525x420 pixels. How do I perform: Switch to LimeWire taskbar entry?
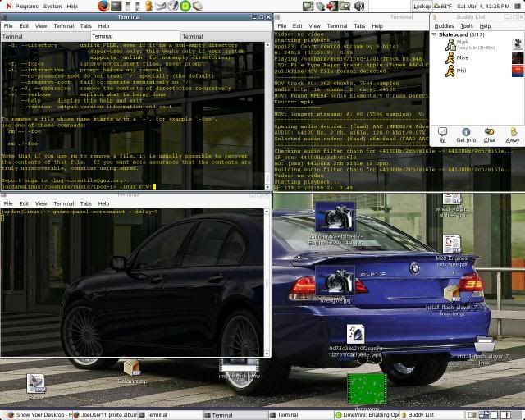point(367,415)
